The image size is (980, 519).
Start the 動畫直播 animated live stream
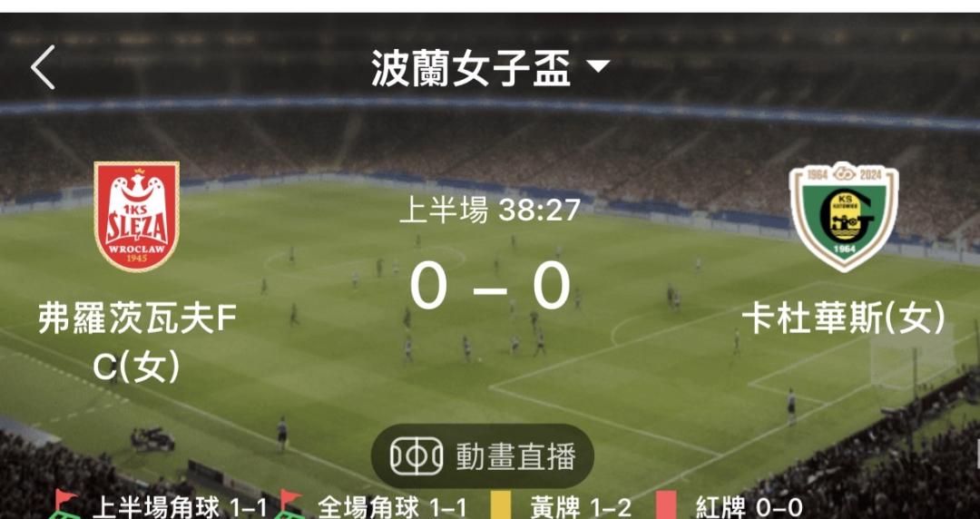click(483, 456)
